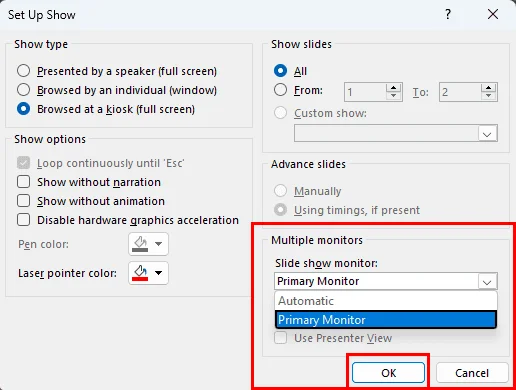The height and width of the screenshot is (390, 516).
Task: Click the Cancel button
Action: (x=472, y=373)
